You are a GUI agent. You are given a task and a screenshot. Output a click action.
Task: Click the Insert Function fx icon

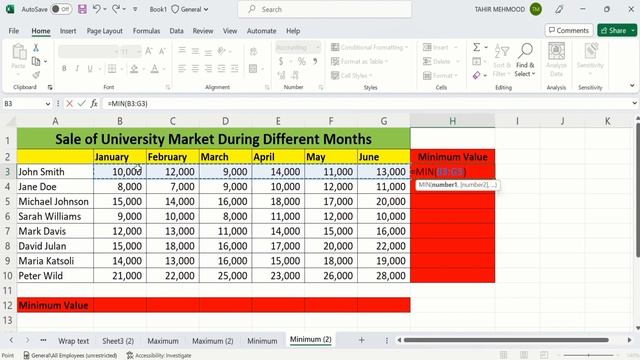94,104
